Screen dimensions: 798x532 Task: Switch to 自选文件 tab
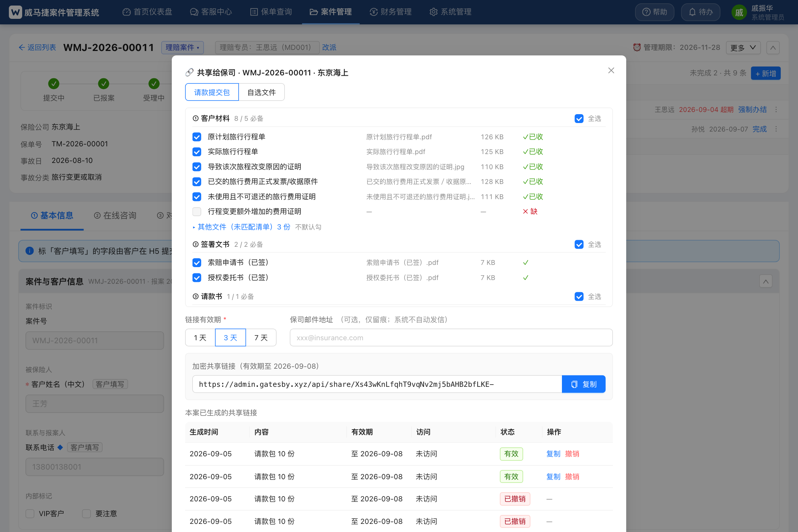click(262, 92)
